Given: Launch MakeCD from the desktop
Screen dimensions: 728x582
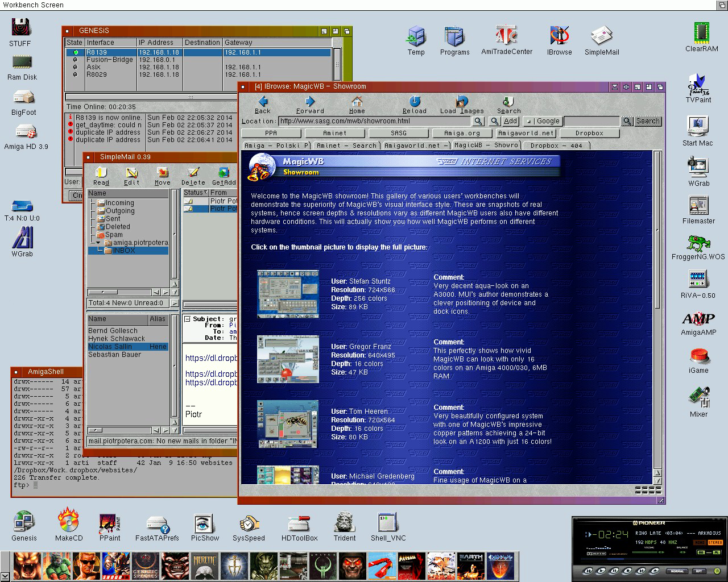Looking at the screenshot, I should (68, 524).
